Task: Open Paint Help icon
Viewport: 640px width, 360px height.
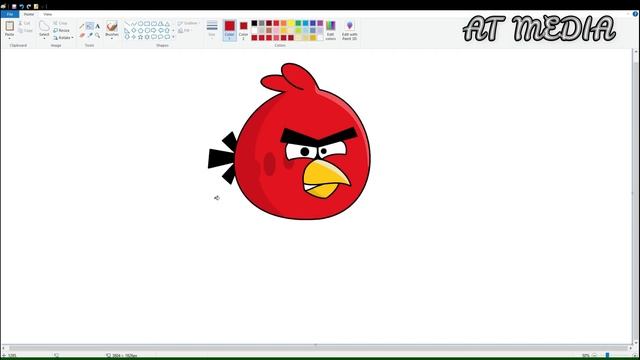Action: (635, 14)
